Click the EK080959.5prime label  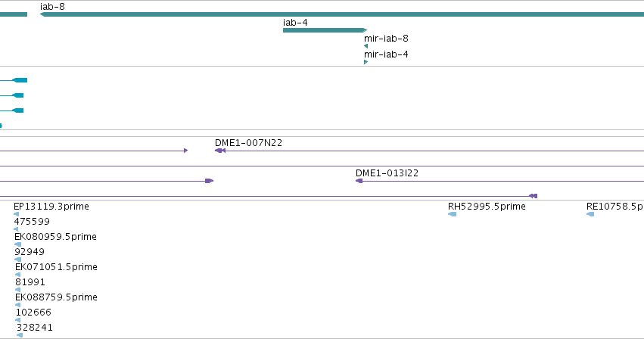pyautogui.click(x=55, y=237)
